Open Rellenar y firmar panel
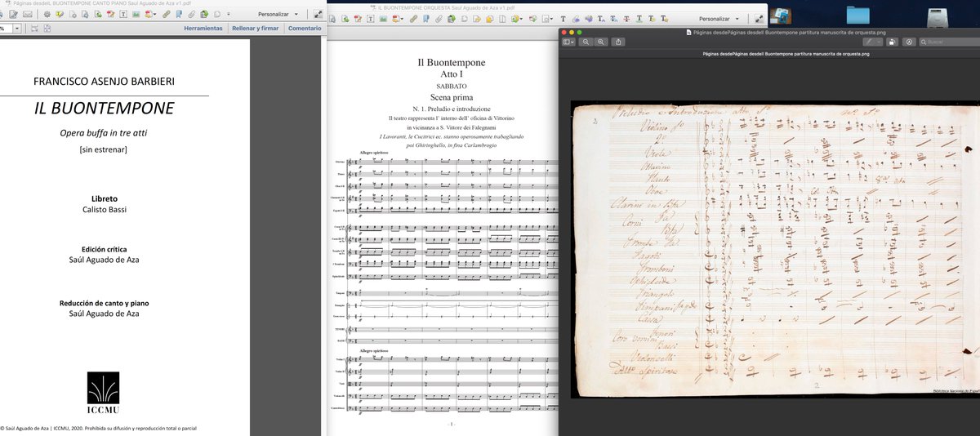 [x=256, y=28]
